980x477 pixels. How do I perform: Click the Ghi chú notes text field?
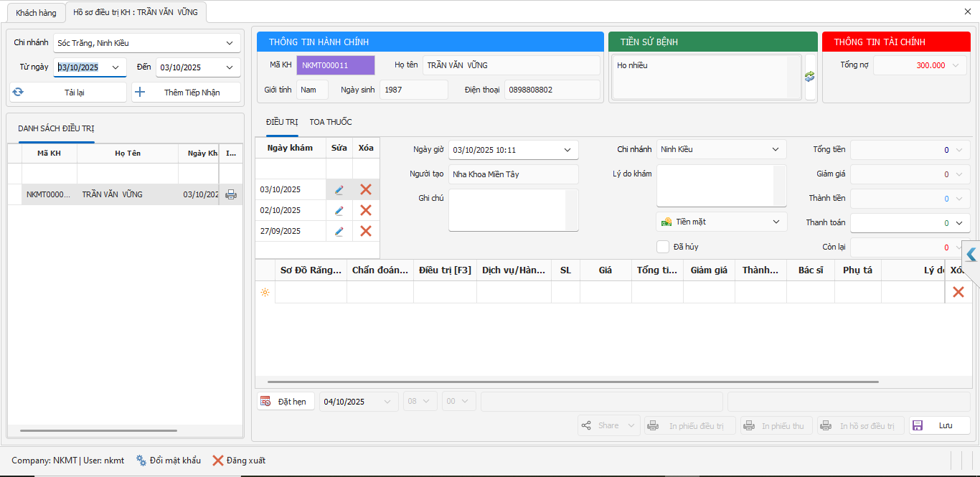click(507, 210)
